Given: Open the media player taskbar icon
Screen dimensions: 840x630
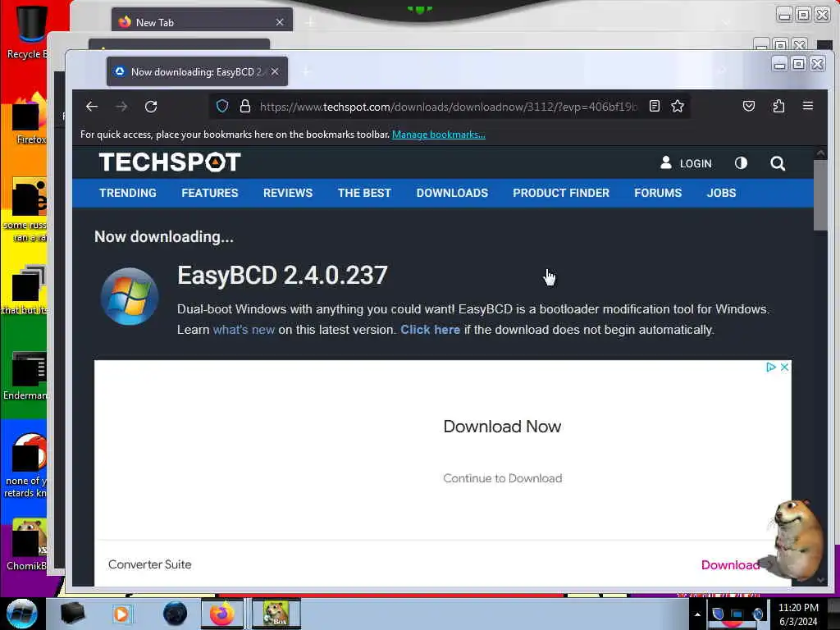Looking at the screenshot, I should point(121,614).
